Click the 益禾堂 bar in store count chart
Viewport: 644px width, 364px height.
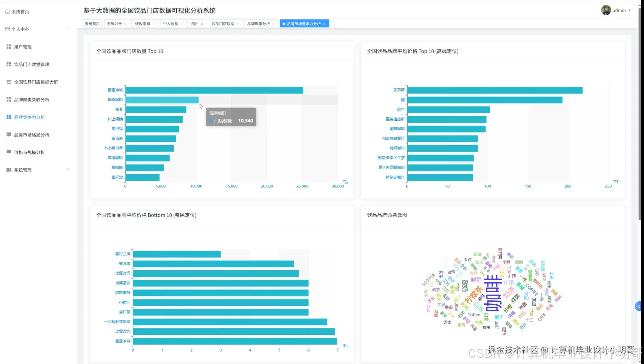click(x=143, y=177)
